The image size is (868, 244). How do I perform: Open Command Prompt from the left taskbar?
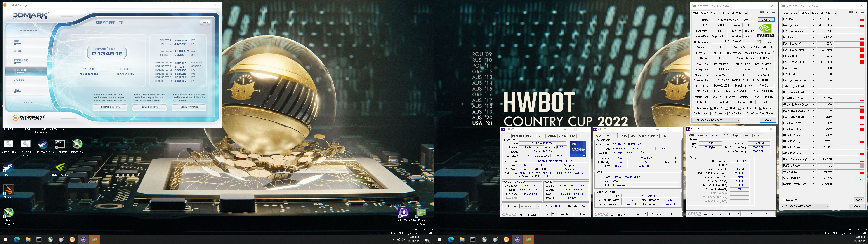(x=39, y=240)
